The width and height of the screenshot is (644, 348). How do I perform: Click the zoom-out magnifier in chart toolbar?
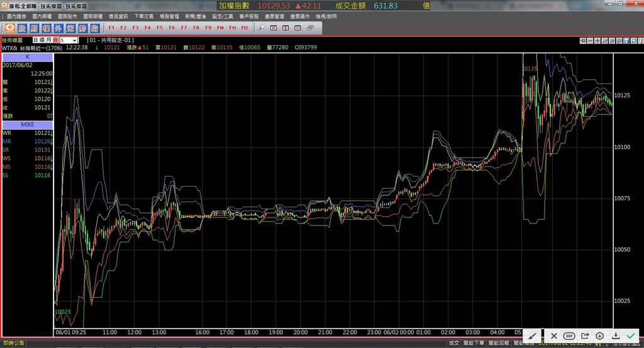(x=605, y=41)
